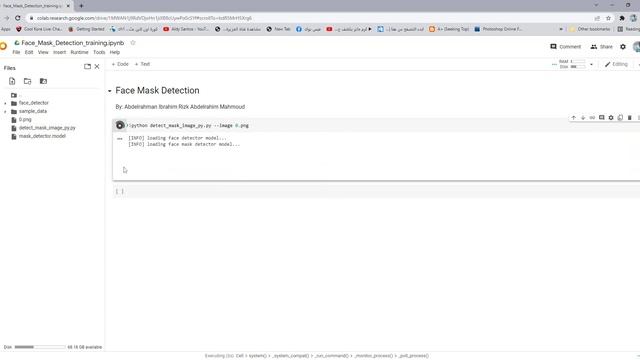Add a new Code cell
Screen dimensions: 640x360
tap(120, 64)
